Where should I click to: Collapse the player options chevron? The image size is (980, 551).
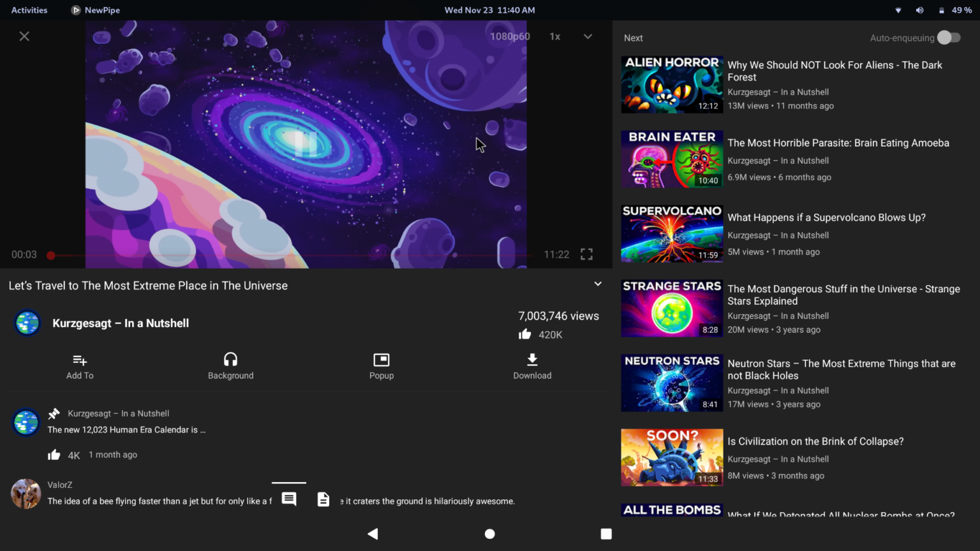(x=587, y=36)
